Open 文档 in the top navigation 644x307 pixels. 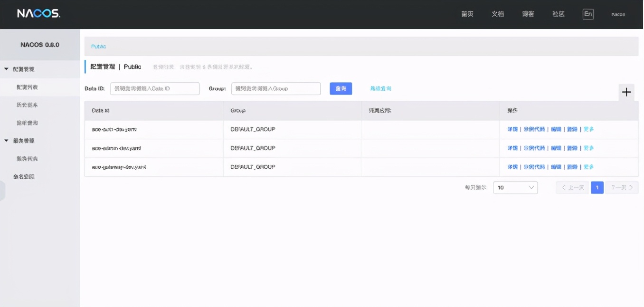[x=498, y=14]
